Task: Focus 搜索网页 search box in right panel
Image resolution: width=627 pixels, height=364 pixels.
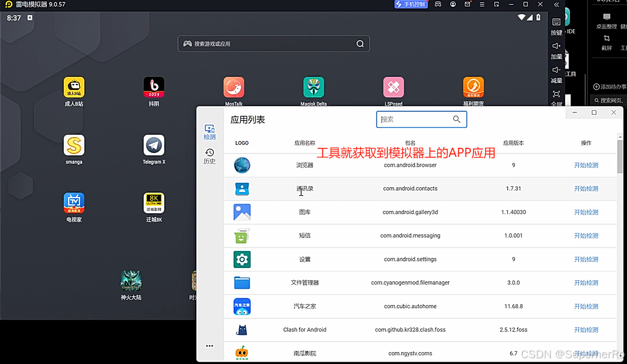Action: [608, 100]
